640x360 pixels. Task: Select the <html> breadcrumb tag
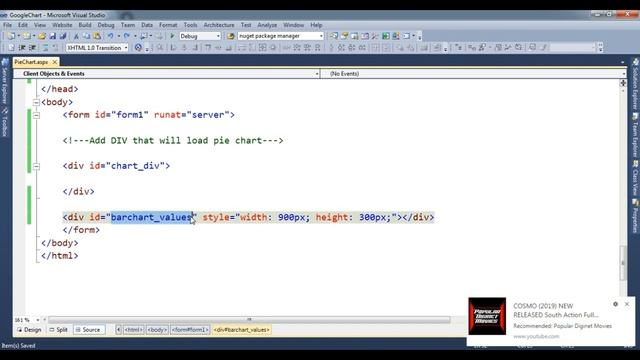pyautogui.click(x=134, y=330)
